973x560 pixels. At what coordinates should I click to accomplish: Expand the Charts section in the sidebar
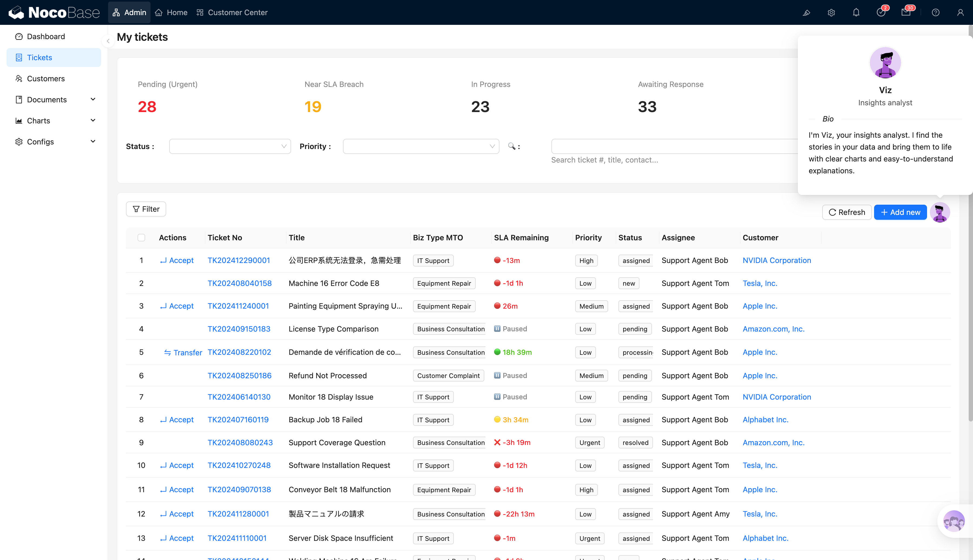[93, 120]
